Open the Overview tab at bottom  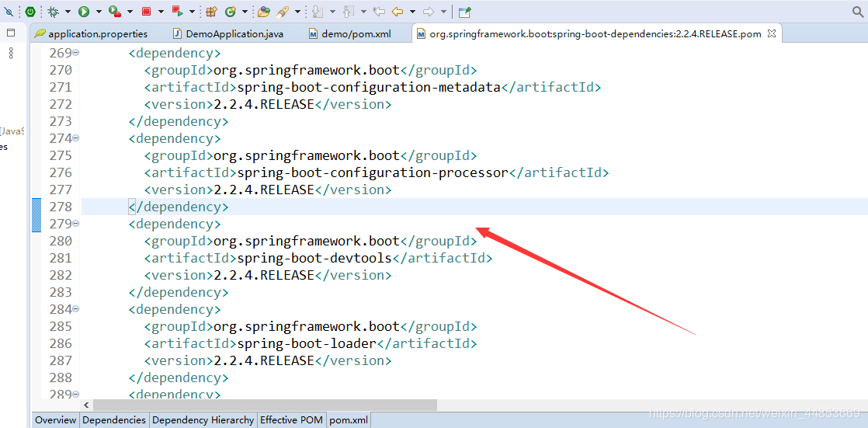pyautogui.click(x=55, y=420)
